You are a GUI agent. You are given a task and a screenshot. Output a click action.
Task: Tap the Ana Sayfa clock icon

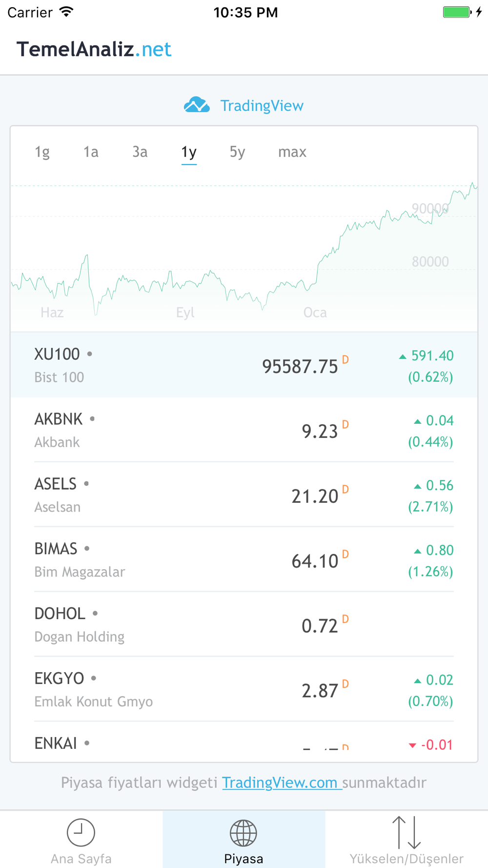click(x=81, y=832)
